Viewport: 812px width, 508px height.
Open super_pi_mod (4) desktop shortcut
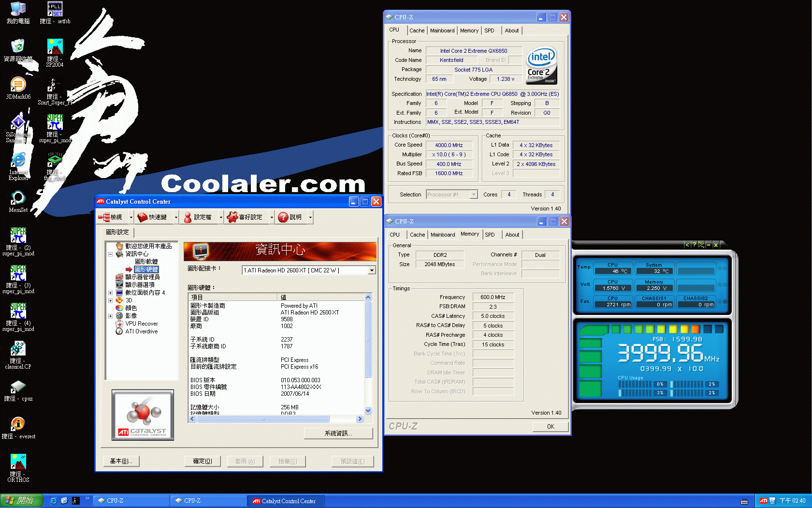click(x=18, y=317)
